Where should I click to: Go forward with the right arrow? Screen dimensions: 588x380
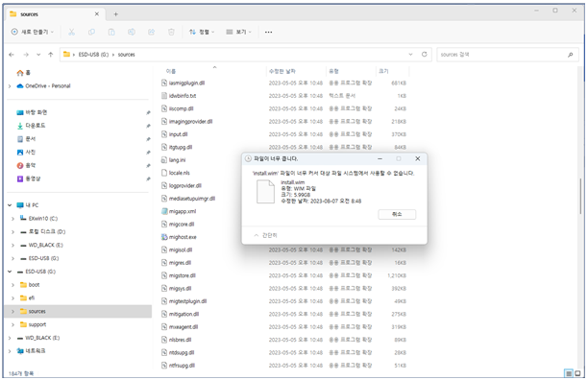[26, 55]
